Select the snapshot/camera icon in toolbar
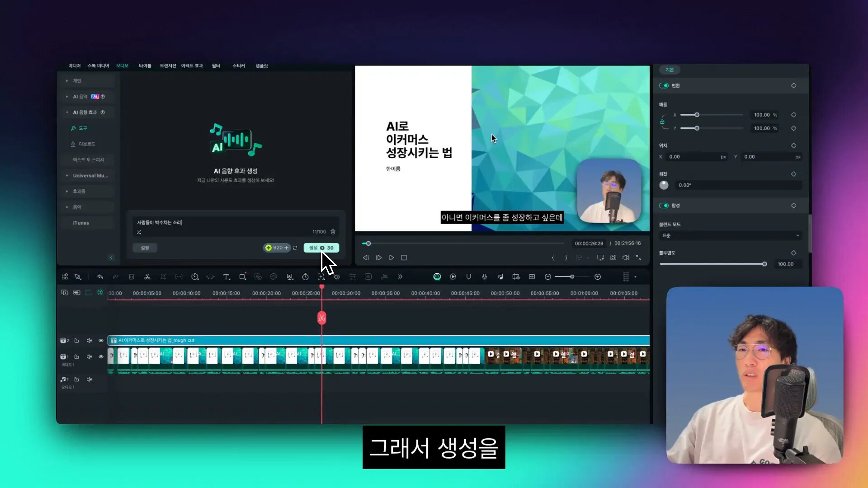 tap(613, 258)
